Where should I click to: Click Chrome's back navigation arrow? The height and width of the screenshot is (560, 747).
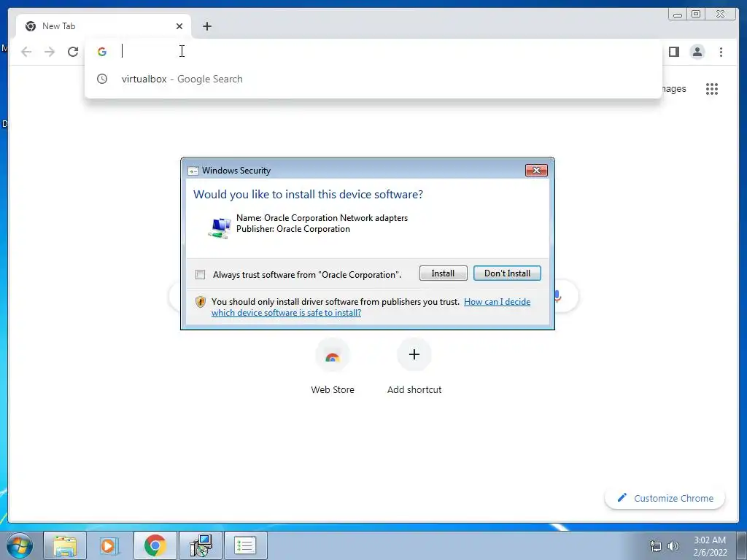pos(26,52)
